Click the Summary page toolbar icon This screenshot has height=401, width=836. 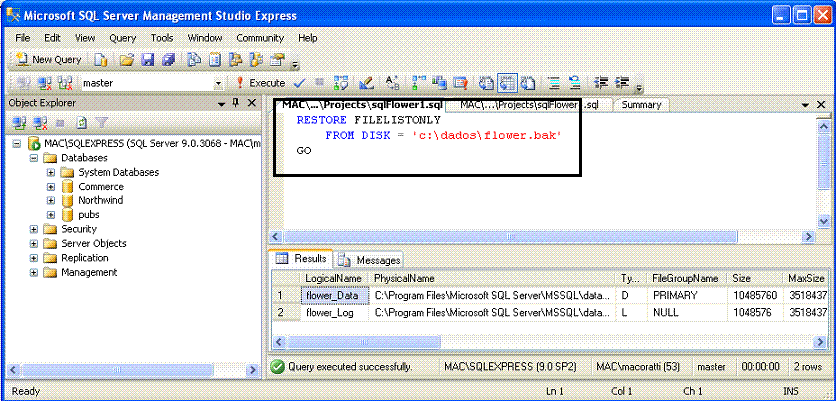point(215,60)
